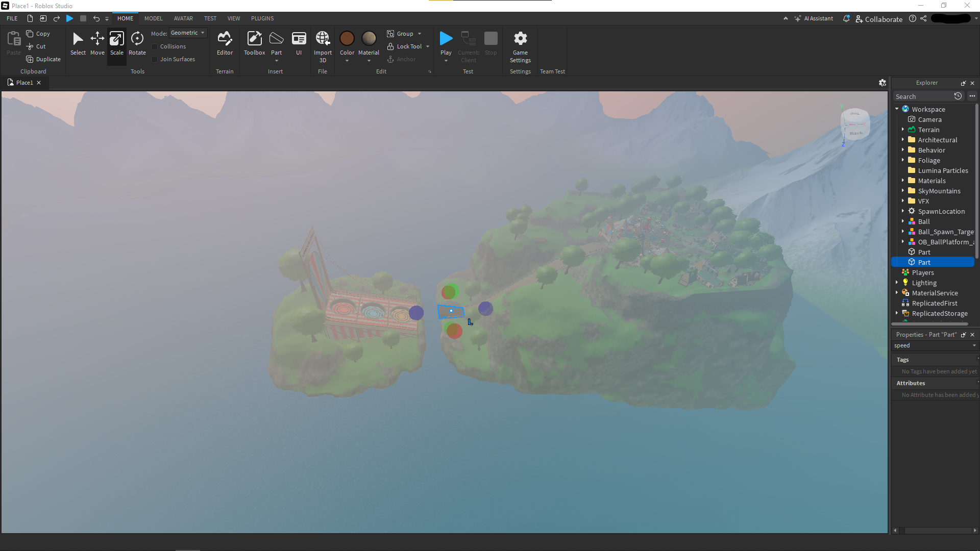The height and width of the screenshot is (551, 980).
Task: Expand ReplicatedStorage
Action: tap(897, 313)
